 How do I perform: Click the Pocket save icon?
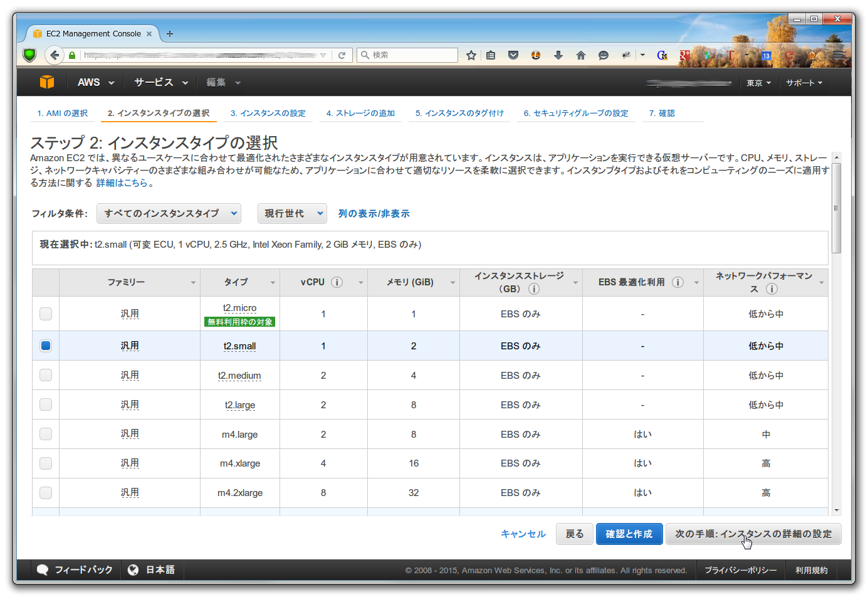tap(513, 55)
